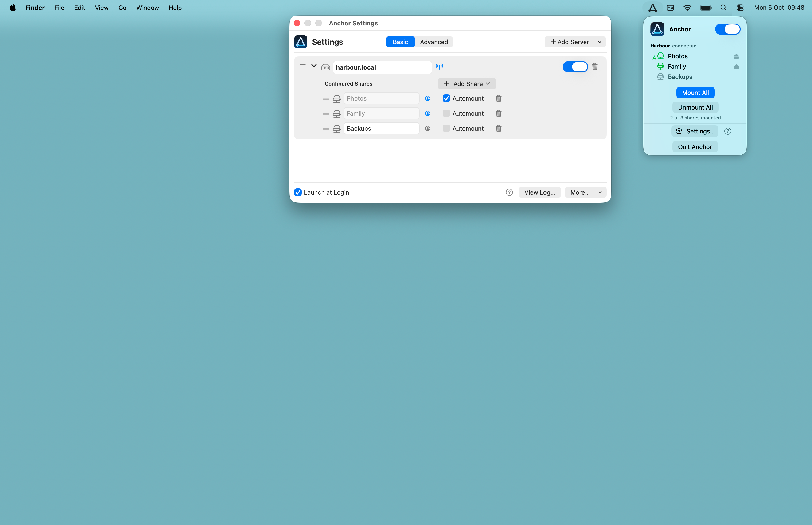Viewport: 812px width, 525px height.
Task: Click the harbour.local server name field
Action: pyautogui.click(x=382, y=67)
